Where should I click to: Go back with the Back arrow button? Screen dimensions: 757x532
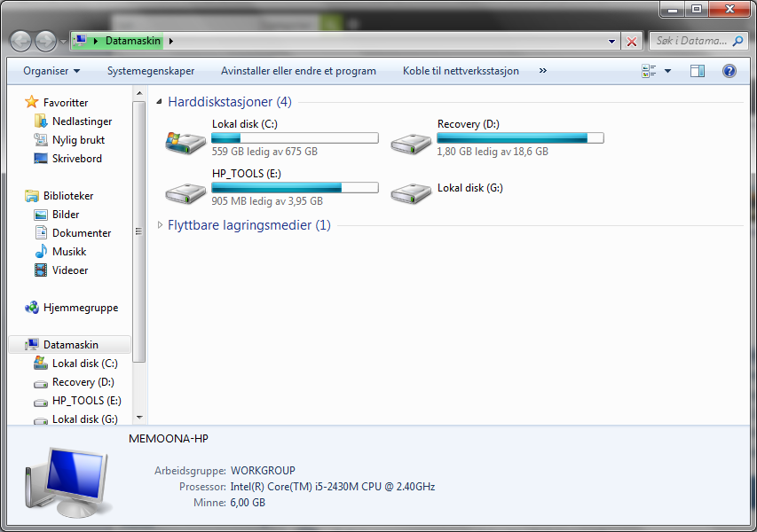pyautogui.click(x=20, y=42)
